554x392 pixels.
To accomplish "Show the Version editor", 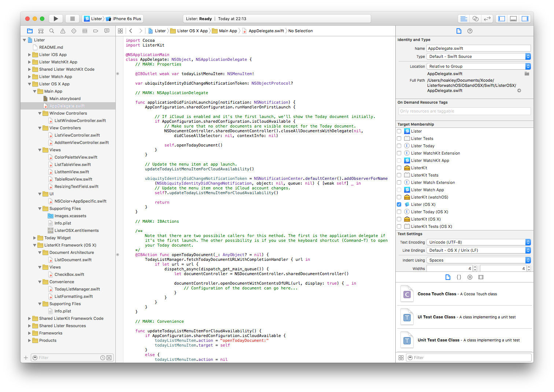I will tap(487, 19).
